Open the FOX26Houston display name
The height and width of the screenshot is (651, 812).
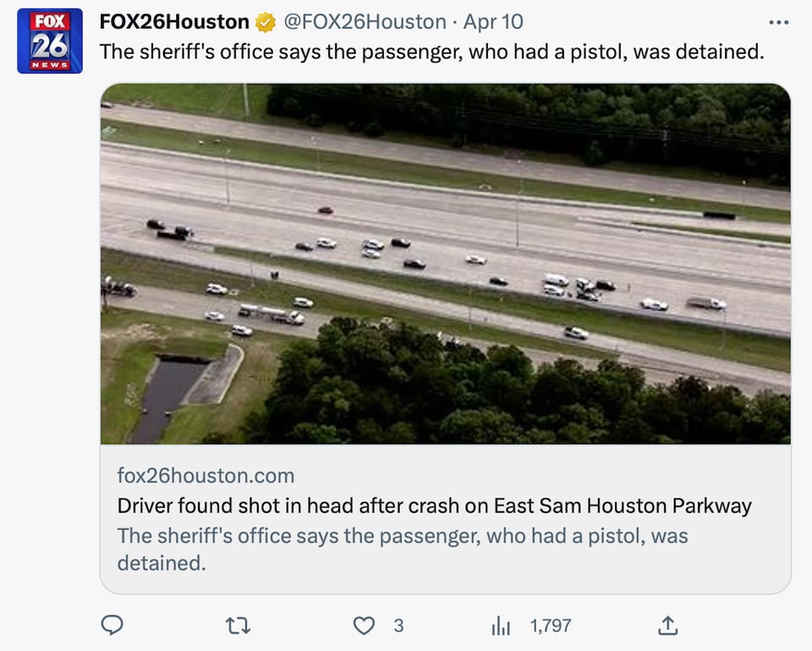tap(174, 22)
